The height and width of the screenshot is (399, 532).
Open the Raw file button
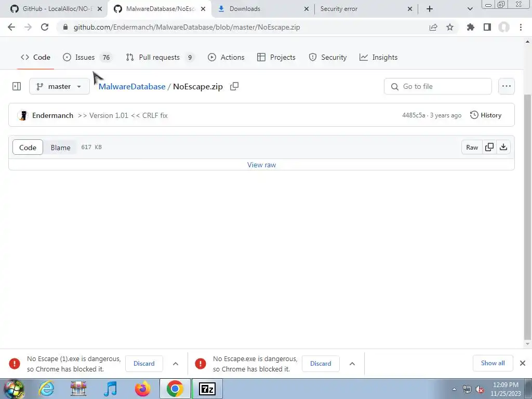(x=472, y=147)
